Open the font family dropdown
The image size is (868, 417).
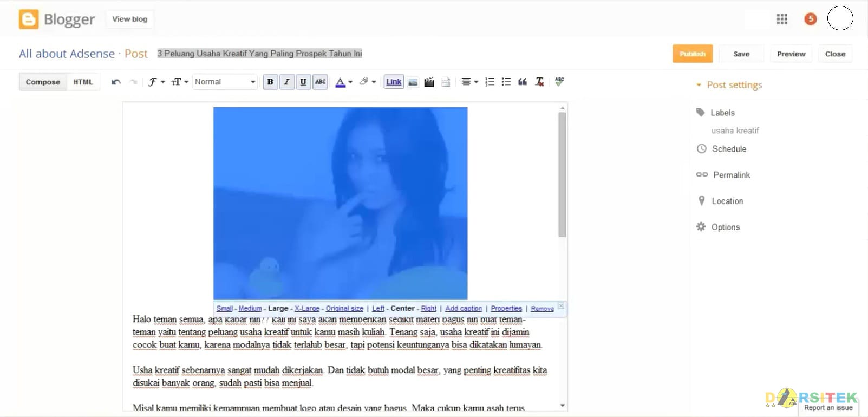coord(156,82)
